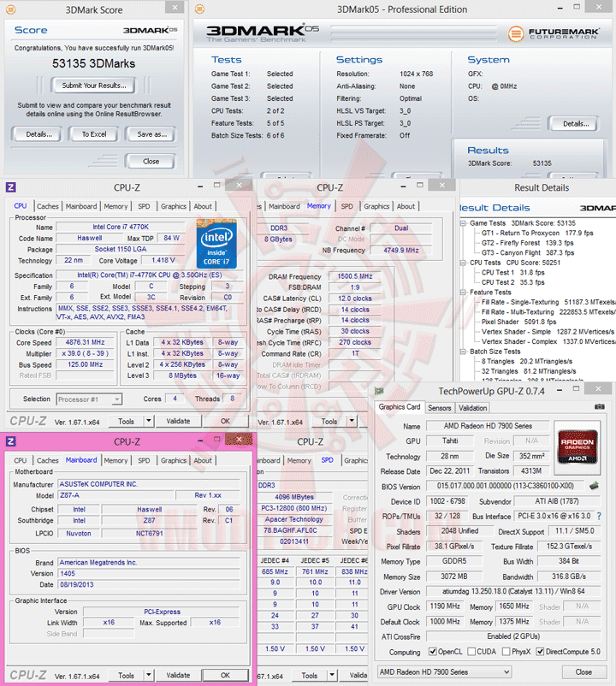
Task: Collapse the CPU Tests tree node
Action: tap(464, 263)
